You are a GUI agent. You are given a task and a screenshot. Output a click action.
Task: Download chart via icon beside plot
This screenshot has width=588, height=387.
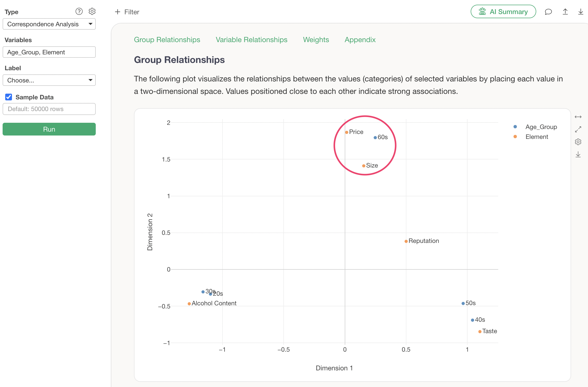(578, 155)
